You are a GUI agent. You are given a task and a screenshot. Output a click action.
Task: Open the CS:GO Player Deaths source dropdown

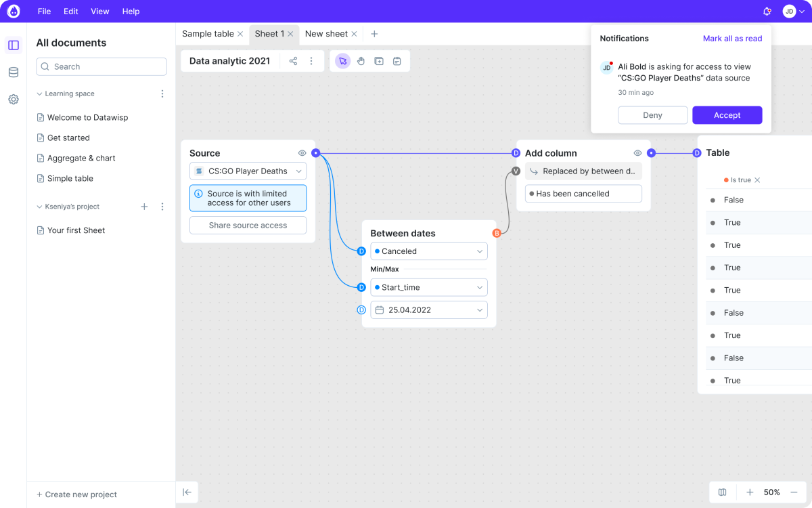(248, 171)
